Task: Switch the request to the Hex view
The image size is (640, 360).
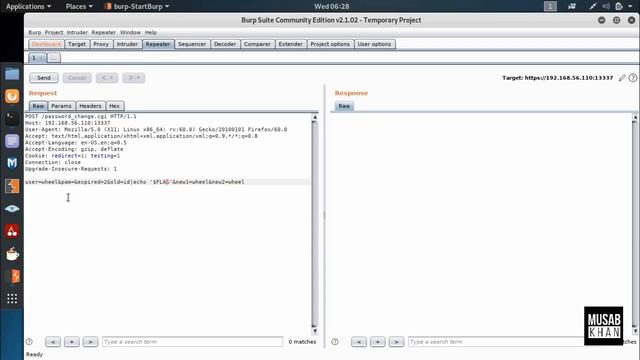Action: click(114, 106)
